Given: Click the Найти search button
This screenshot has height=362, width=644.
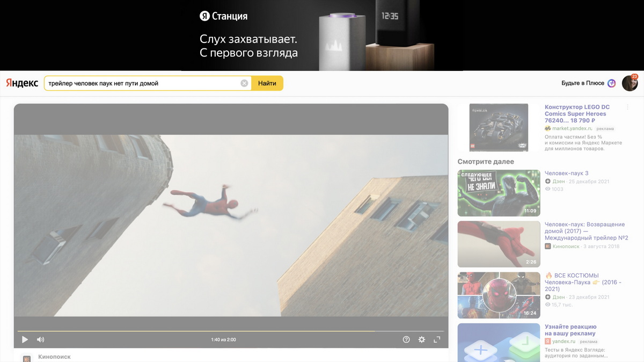Looking at the screenshot, I should pyautogui.click(x=267, y=83).
